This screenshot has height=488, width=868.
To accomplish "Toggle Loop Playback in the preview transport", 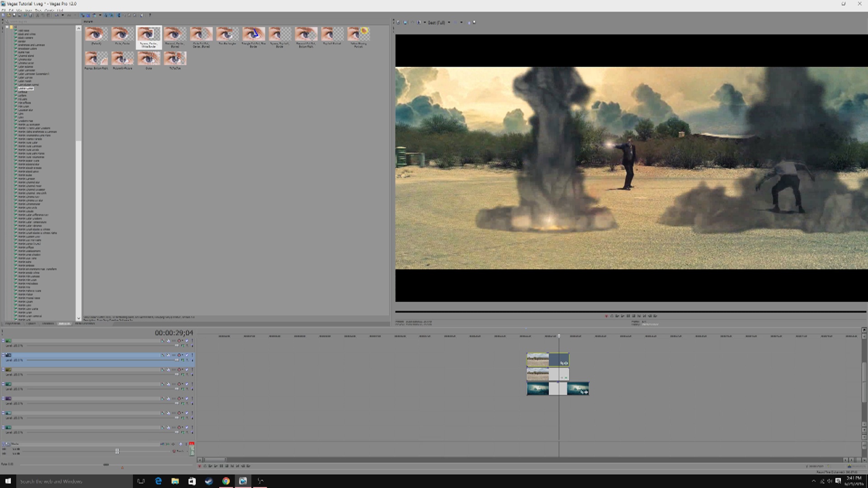I will pos(612,316).
